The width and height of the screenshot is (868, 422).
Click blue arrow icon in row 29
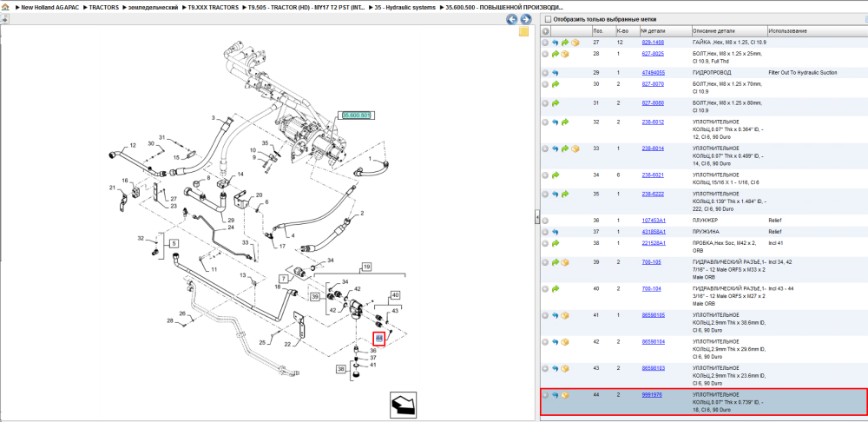pyautogui.click(x=556, y=73)
